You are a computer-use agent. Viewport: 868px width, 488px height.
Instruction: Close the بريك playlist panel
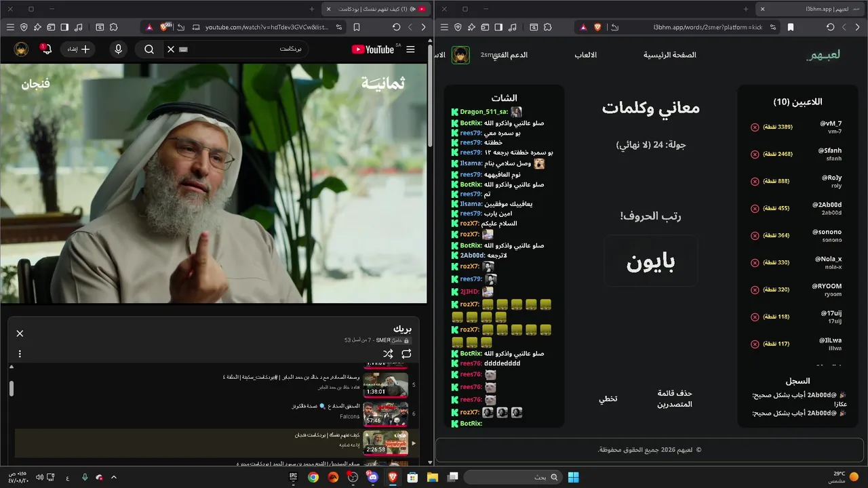[20, 333]
